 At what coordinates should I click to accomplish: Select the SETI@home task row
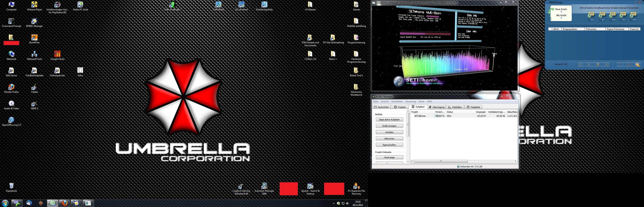point(464,116)
